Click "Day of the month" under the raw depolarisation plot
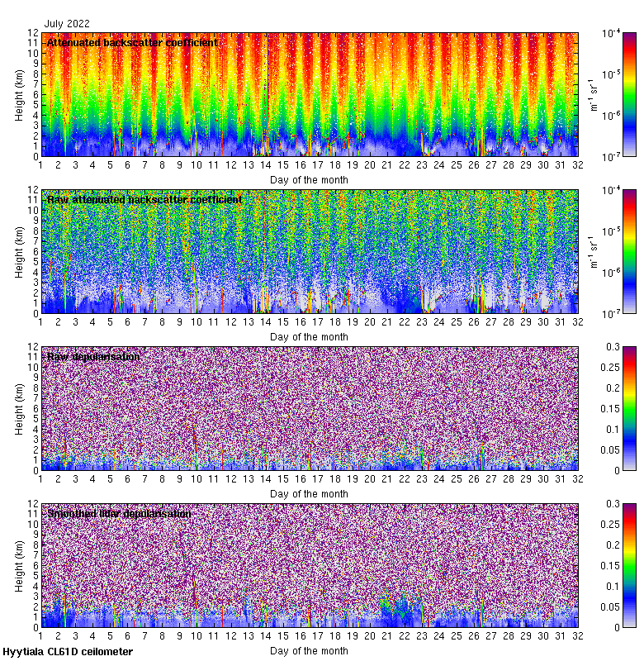 309,493
